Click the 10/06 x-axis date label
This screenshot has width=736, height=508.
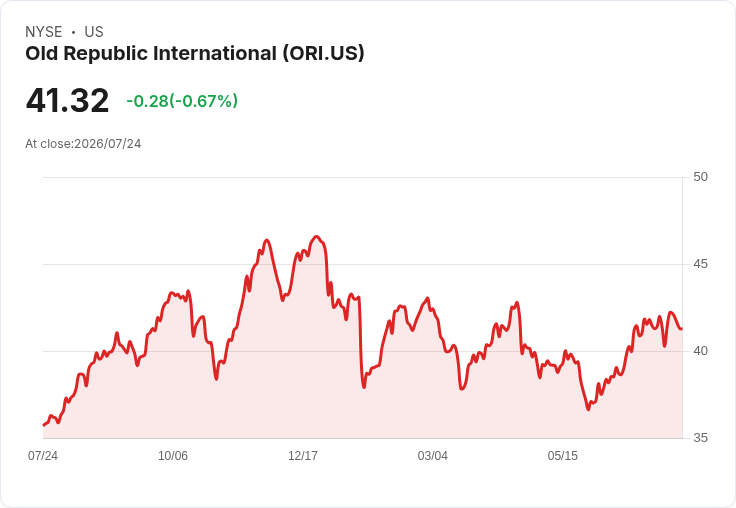[173, 456]
